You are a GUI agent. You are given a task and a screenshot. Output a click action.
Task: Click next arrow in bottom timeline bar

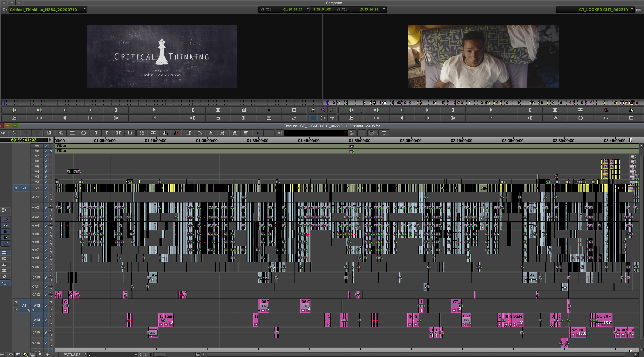[x=146, y=354]
